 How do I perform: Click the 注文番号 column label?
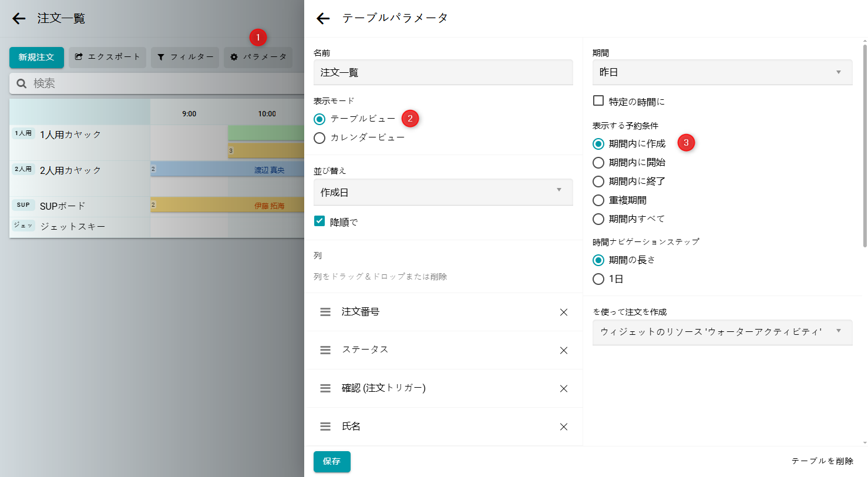pos(361,312)
